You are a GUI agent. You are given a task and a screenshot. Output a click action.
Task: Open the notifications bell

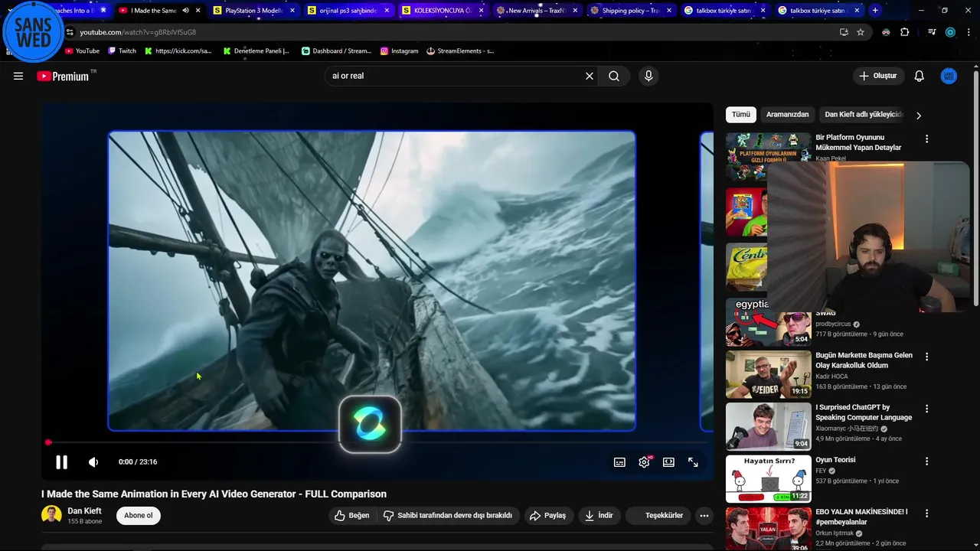[920, 76]
